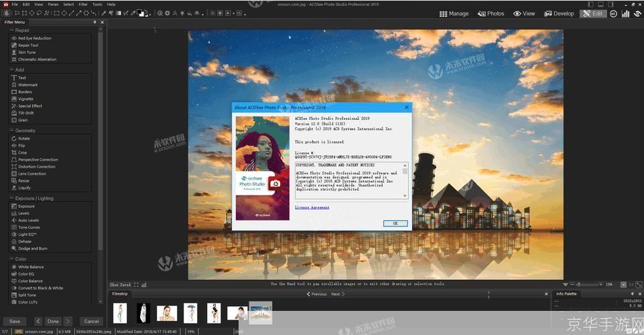
Task: Collapse the Repair group
Action: click(x=11, y=30)
